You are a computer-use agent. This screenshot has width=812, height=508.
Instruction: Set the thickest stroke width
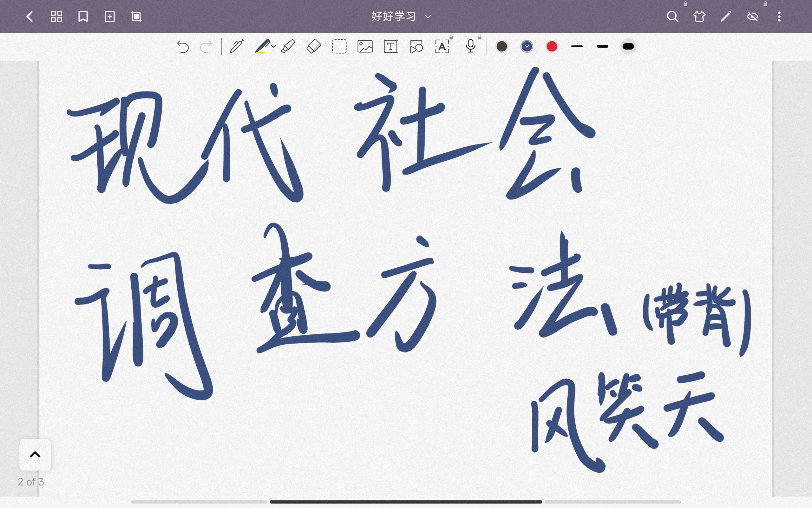coord(628,46)
